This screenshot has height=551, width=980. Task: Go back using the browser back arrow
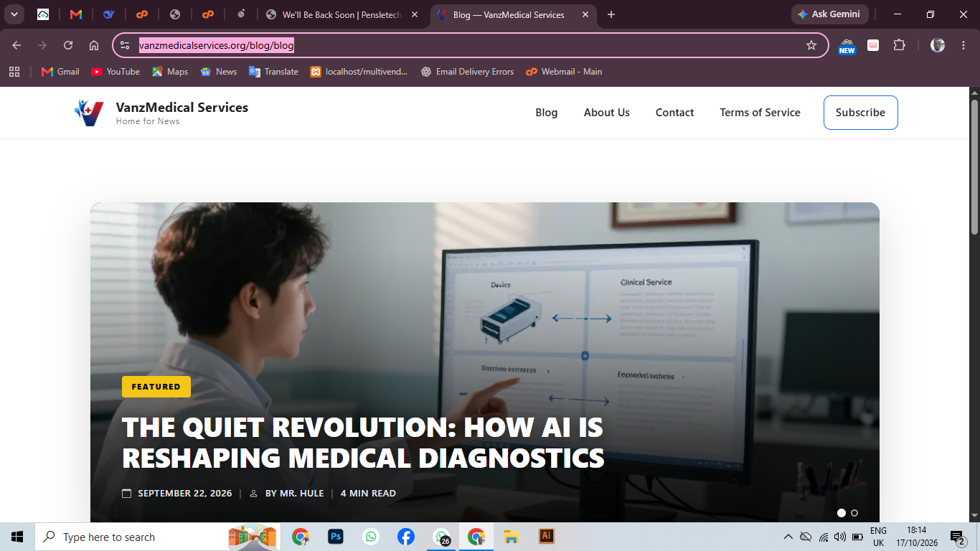(17, 45)
